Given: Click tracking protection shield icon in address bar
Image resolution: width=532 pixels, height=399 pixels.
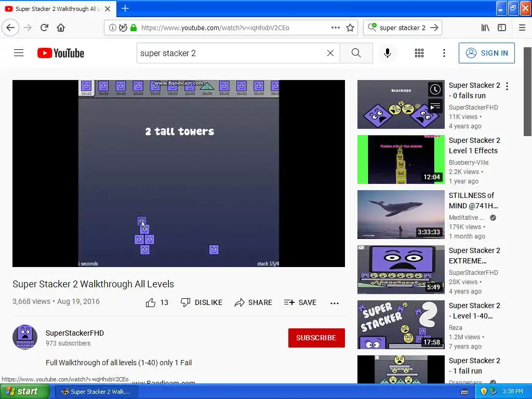Looking at the screenshot, I should tap(123, 28).
